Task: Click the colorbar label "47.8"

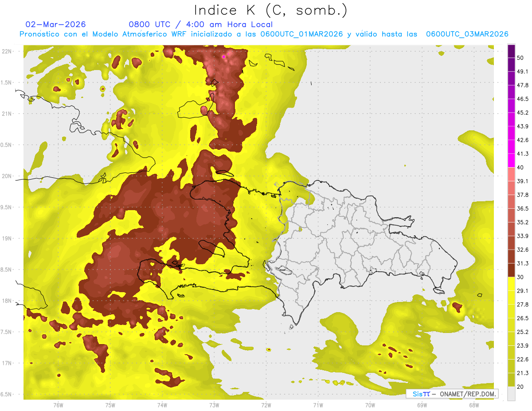Action: click(523, 86)
